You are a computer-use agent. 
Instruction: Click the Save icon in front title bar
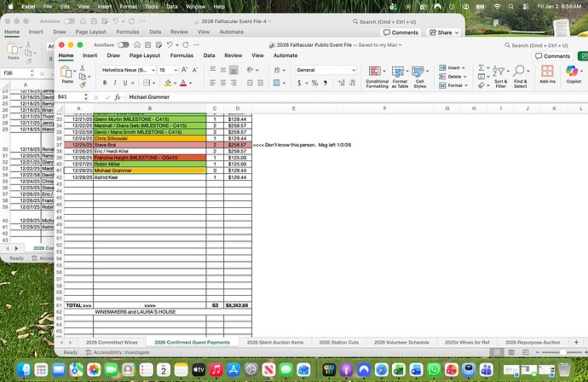tap(148, 44)
